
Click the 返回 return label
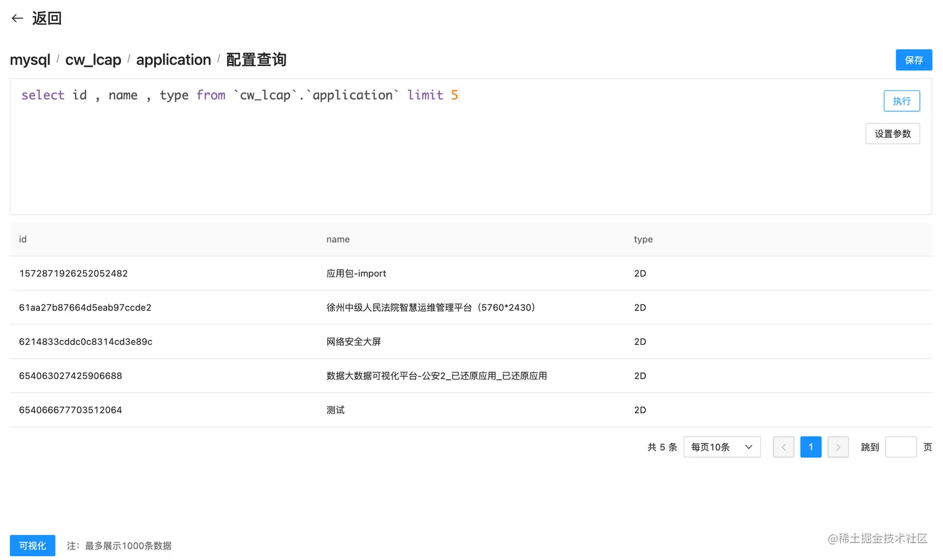(x=47, y=19)
